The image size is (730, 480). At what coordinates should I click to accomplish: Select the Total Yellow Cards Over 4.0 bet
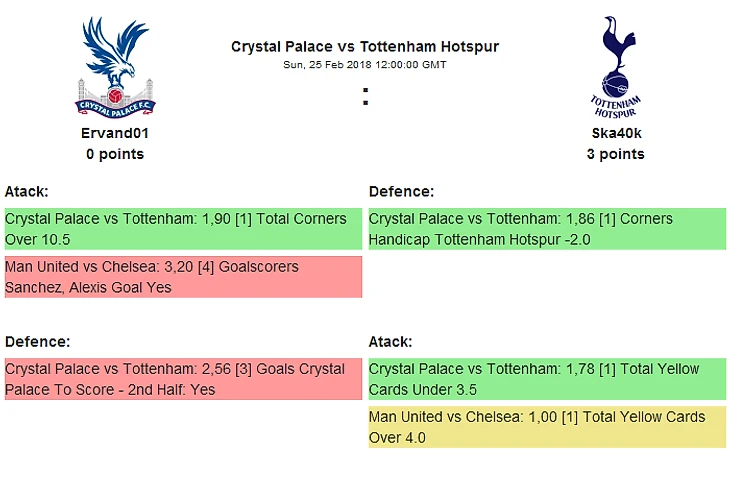[x=547, y=427]
